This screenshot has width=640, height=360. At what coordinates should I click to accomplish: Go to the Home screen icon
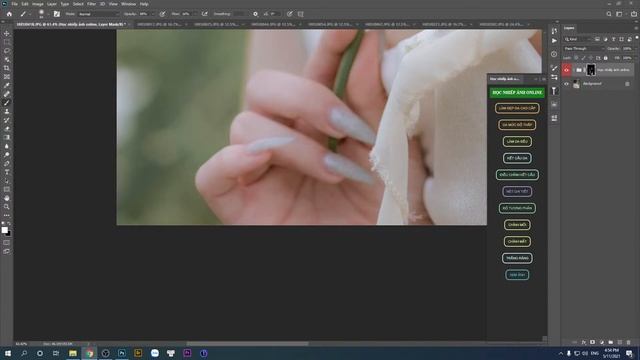9,14
